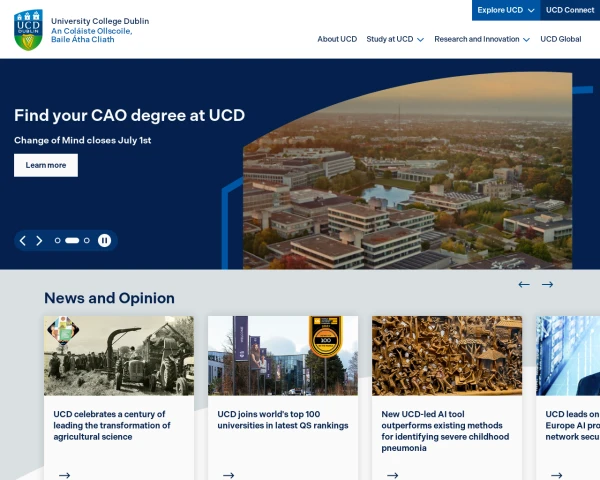Select the third carousel slide dot

pyautogui.click(x=87, y=240)
